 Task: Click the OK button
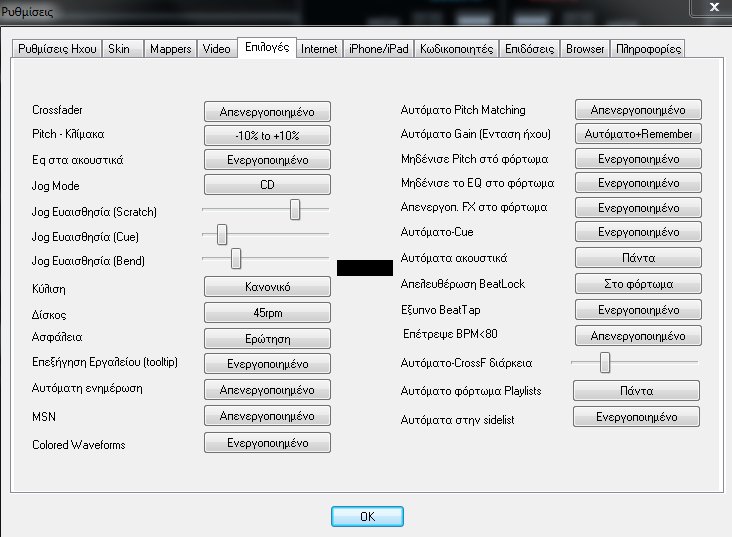click(x=367, y=516)
